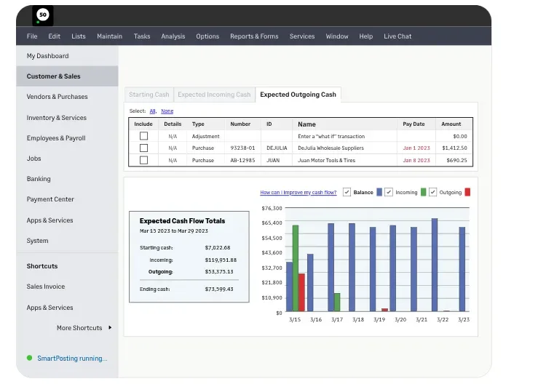
Task: Open the Tasks menu
Action: pos(142,36)
